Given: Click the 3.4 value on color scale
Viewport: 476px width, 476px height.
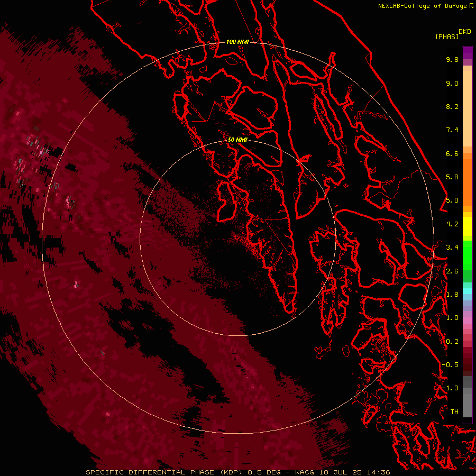Looking at the screenshot, I should 452,248.
